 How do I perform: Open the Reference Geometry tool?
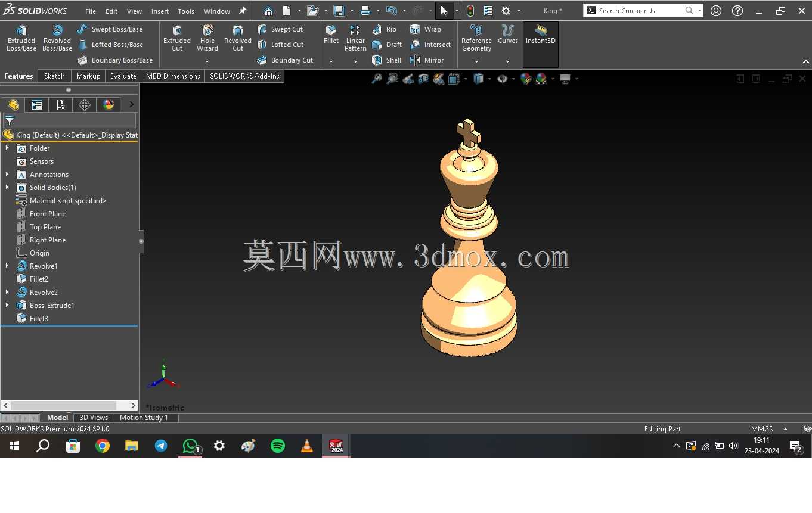476,39
